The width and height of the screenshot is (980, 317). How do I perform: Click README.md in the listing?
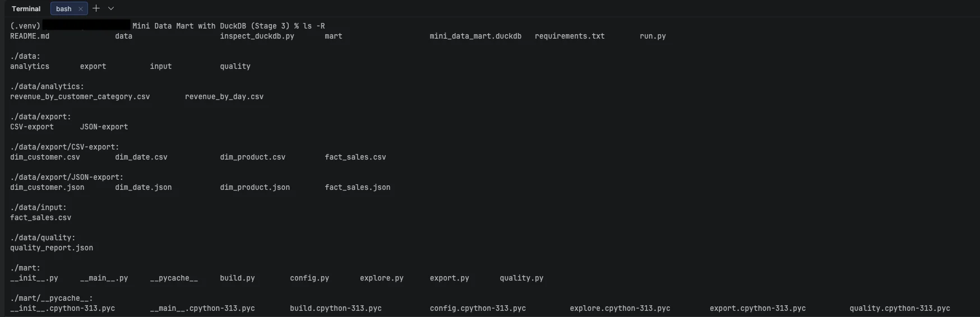coord(30,36)
